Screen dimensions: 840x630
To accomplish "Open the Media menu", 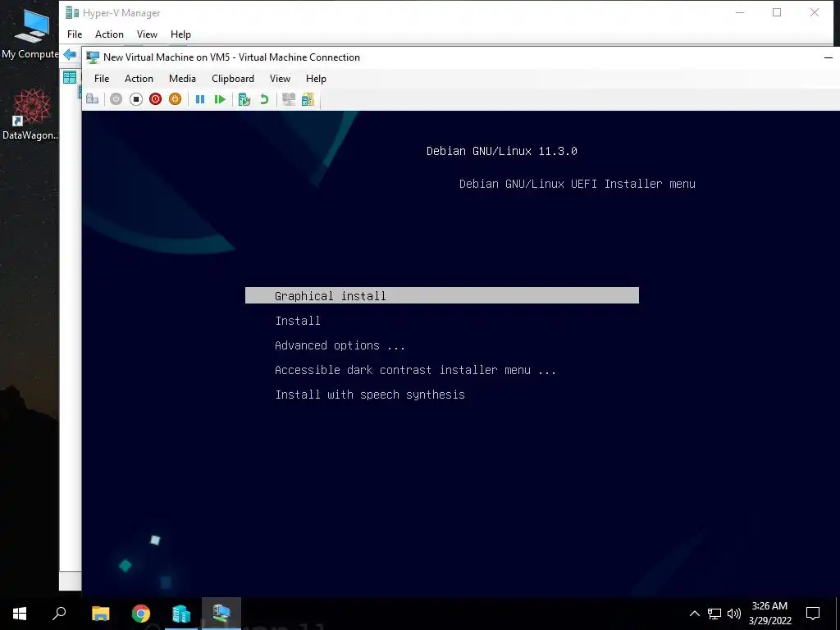I will [182, 78].
